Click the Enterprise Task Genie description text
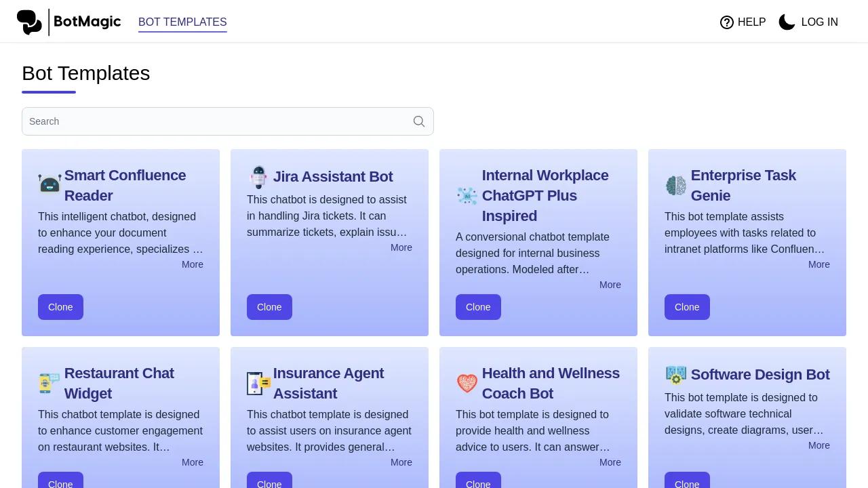868x488 pixels. pos(746,232)
